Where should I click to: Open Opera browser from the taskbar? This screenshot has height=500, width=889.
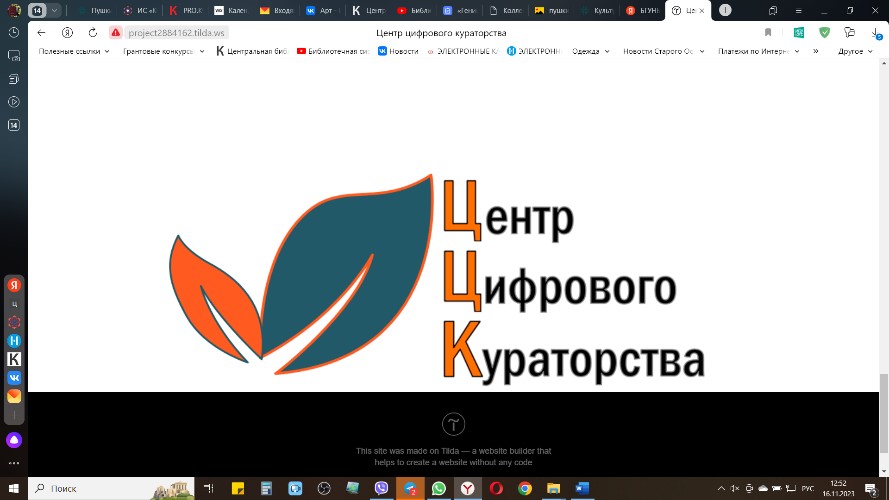click(x=496, y=488)
